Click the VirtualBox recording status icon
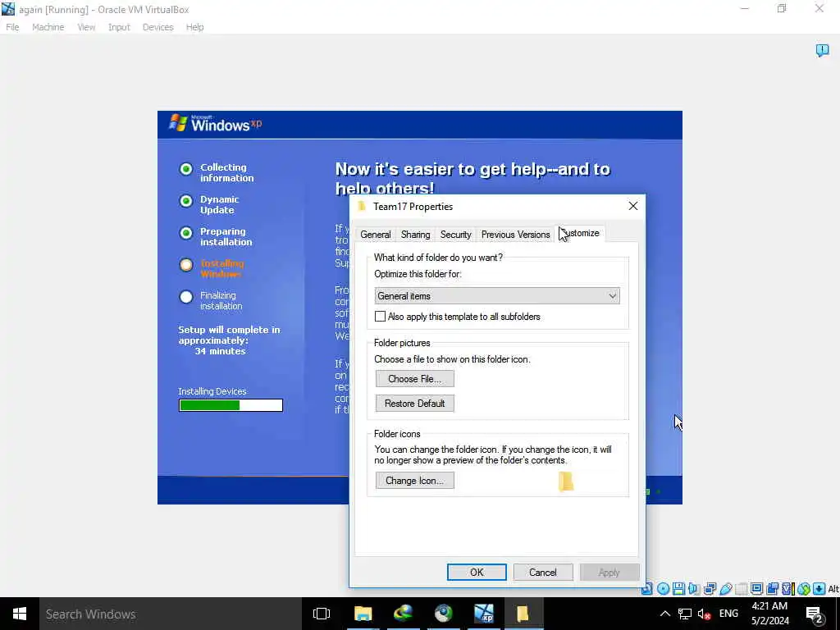This screenshot has width=840, height=630. (x=772, y=589)
